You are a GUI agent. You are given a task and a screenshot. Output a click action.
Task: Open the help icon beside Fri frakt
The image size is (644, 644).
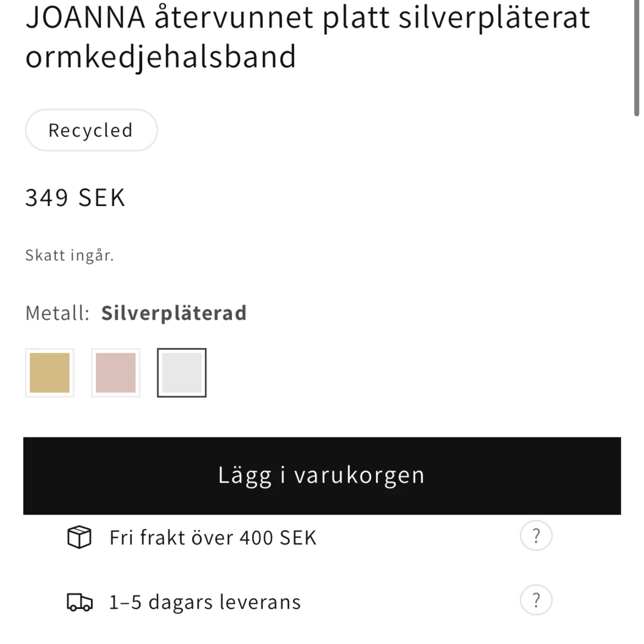pyautogui.click(x=536, y=536)
